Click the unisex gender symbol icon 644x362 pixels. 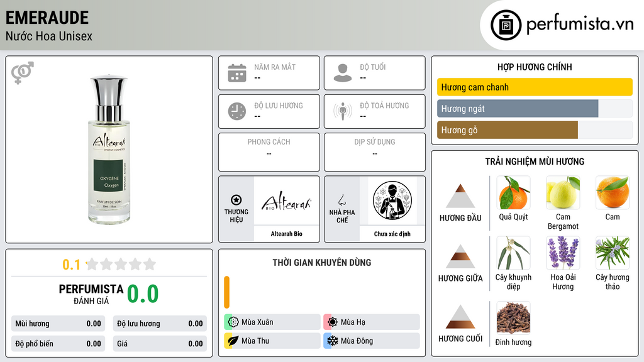coord(23,73)
